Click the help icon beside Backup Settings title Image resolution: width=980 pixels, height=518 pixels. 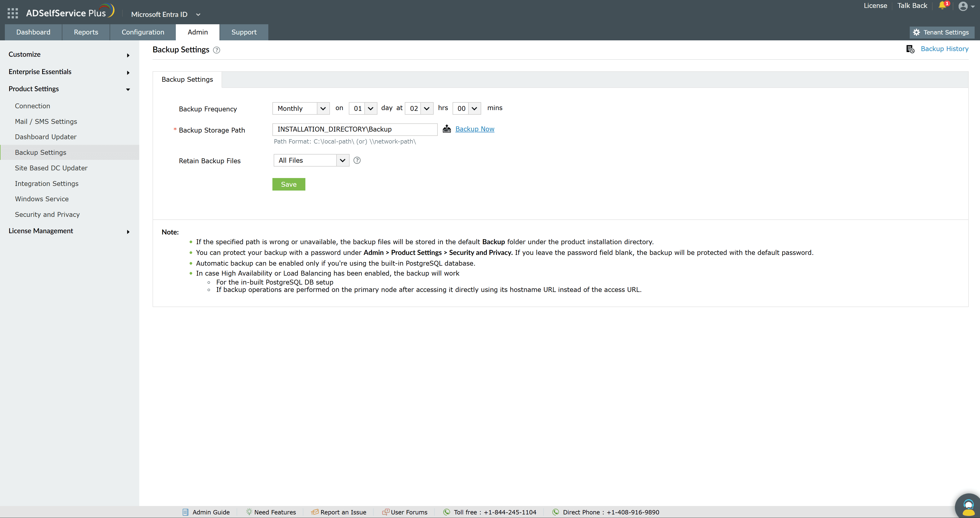click(x=216, y=50)
